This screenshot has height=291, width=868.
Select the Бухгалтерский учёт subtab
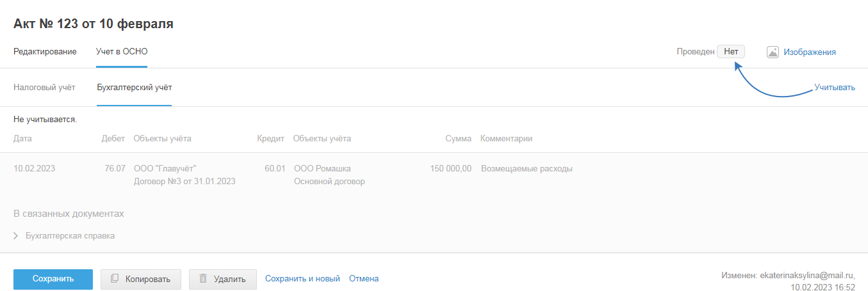[134, 88]
